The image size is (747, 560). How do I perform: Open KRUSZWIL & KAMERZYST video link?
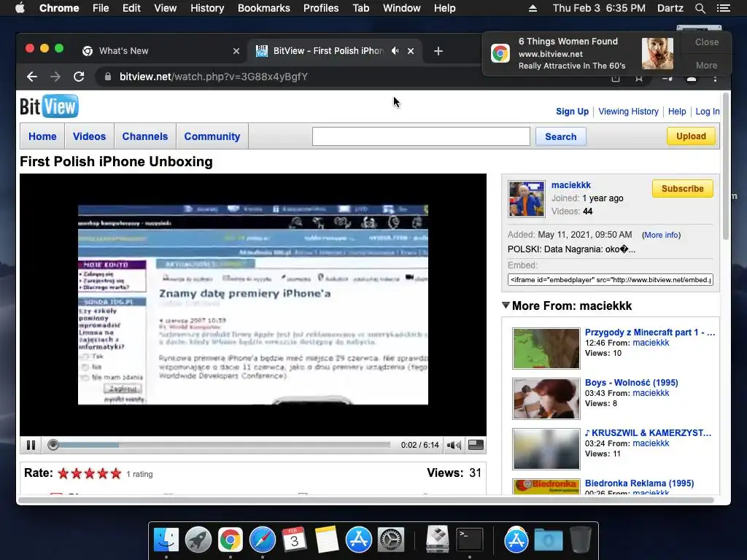pyautogui.click(x=648, y=433)
